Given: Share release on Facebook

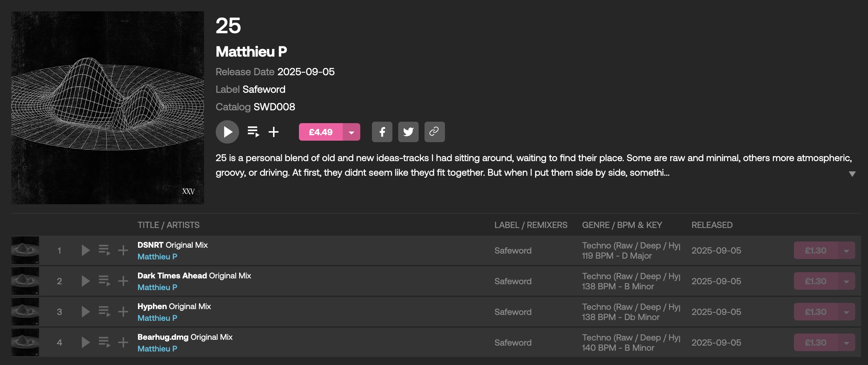Looking at the screenshot, I should [x=382, y=132].
